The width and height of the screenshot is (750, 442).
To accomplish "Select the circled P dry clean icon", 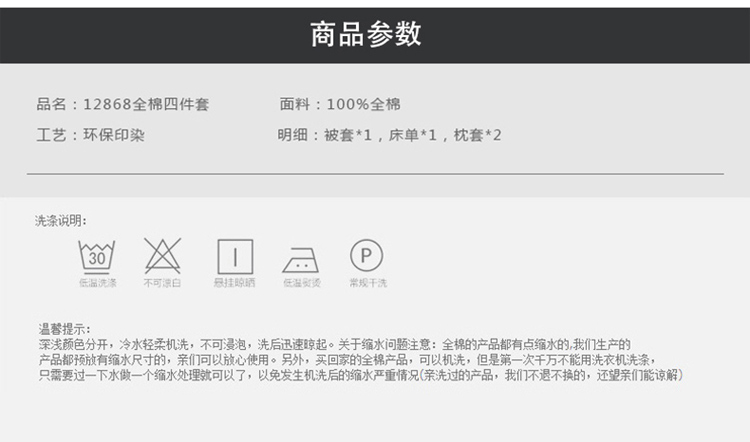I will (367, 256).
